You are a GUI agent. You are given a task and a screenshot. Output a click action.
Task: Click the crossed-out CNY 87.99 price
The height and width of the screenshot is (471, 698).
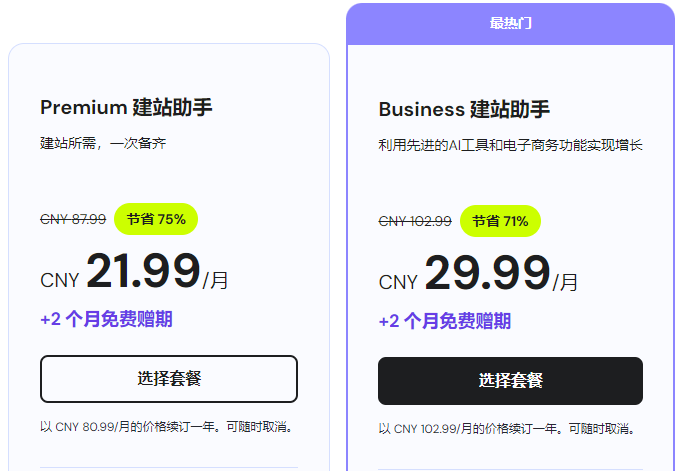point(73,220)
